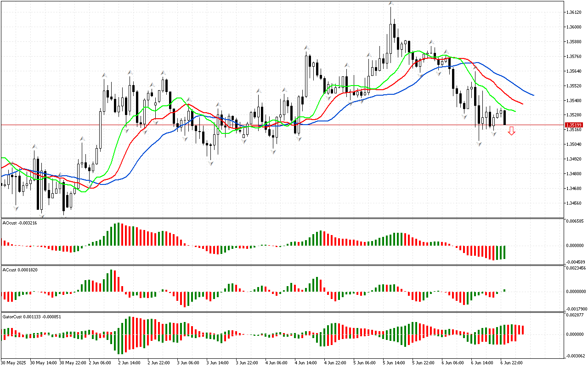This screenshot has width=588, height=368.
Task: Click the right end of the green Alligator line
Action: 515,111
